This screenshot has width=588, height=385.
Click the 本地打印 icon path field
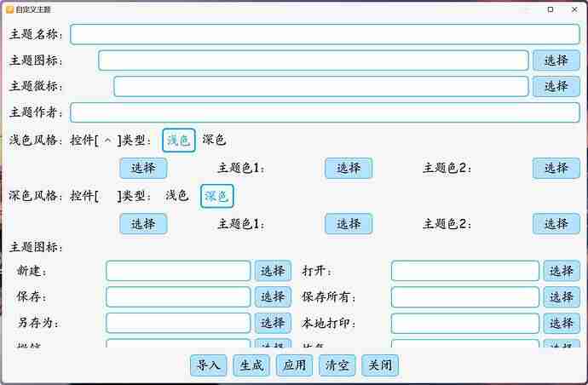point(465,323)
